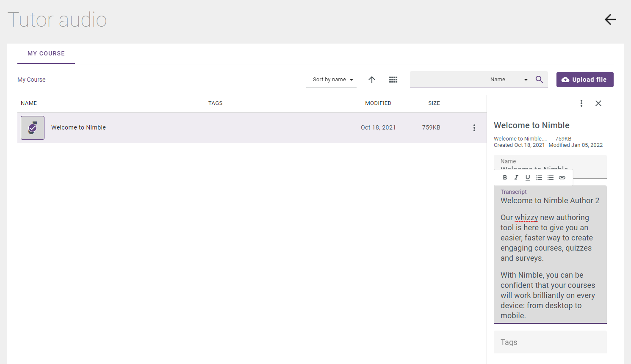Click the My Course breadcrumb

(31, 80)
